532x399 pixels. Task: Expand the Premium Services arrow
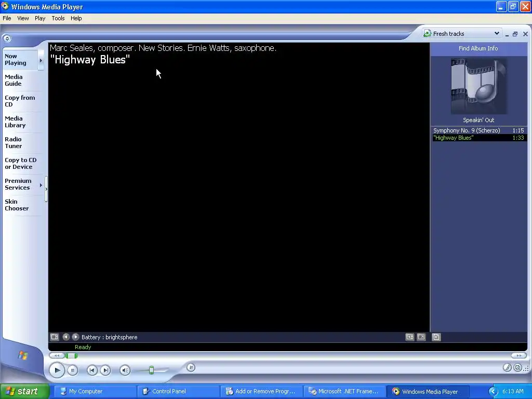pyautogui.click(x=41, y=185)
